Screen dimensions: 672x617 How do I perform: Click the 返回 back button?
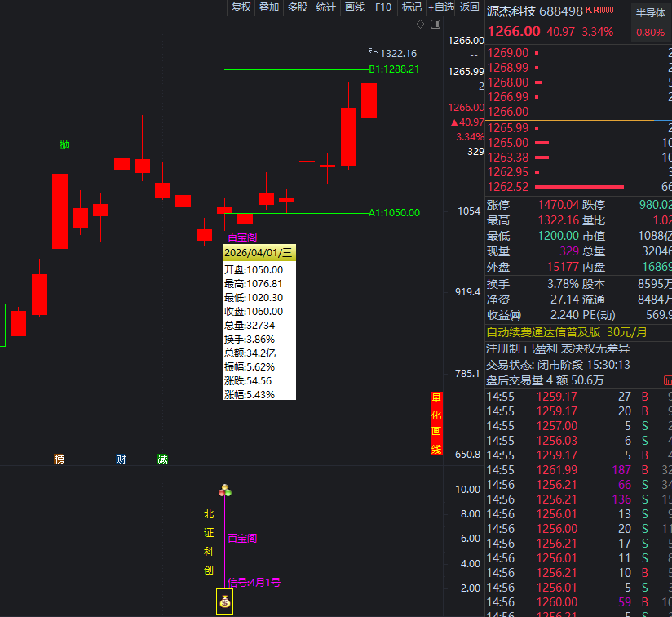point(470,7)
